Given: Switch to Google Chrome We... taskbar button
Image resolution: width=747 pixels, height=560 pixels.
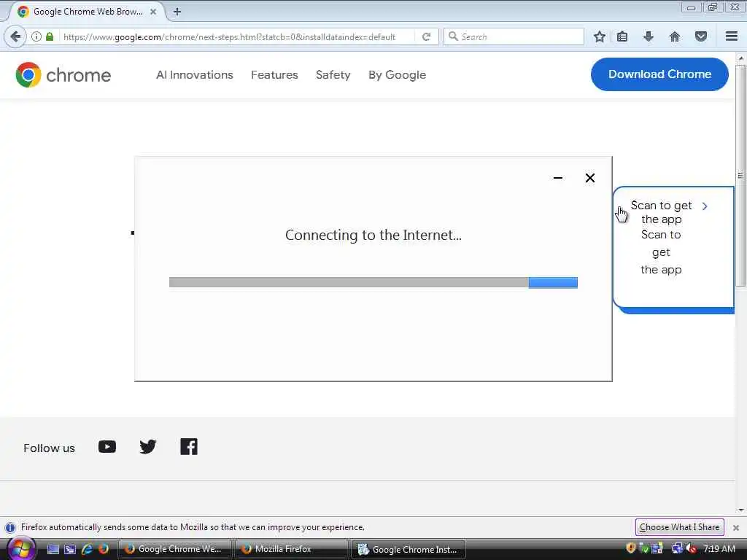Looking at the screenshot, I should [174, 549].
